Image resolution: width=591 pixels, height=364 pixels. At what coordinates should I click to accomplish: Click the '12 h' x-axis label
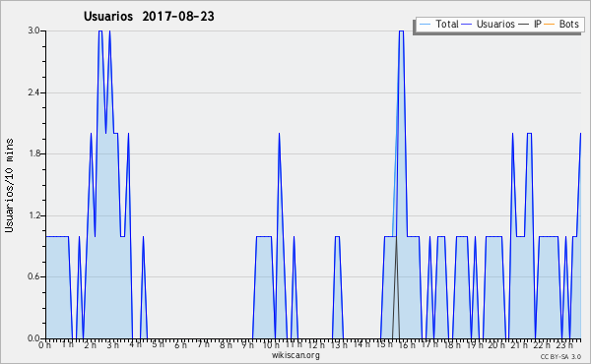click(x=316, y=344)
